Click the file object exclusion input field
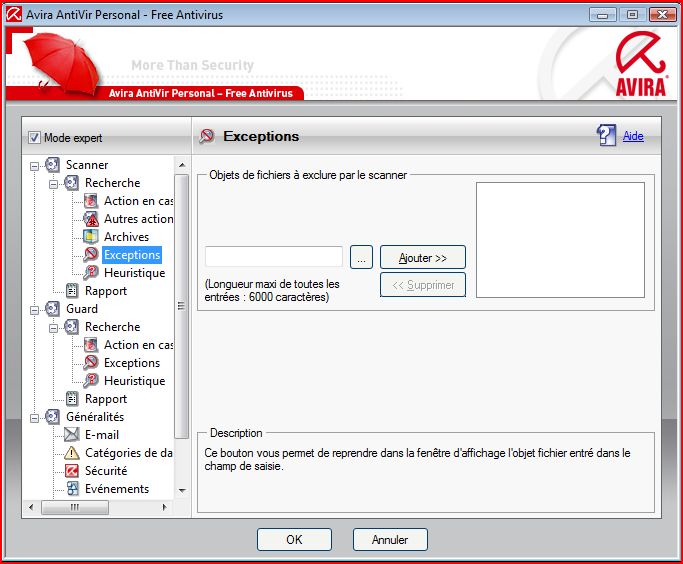Viewport: 683px width, 564px height. coord(274,257)
